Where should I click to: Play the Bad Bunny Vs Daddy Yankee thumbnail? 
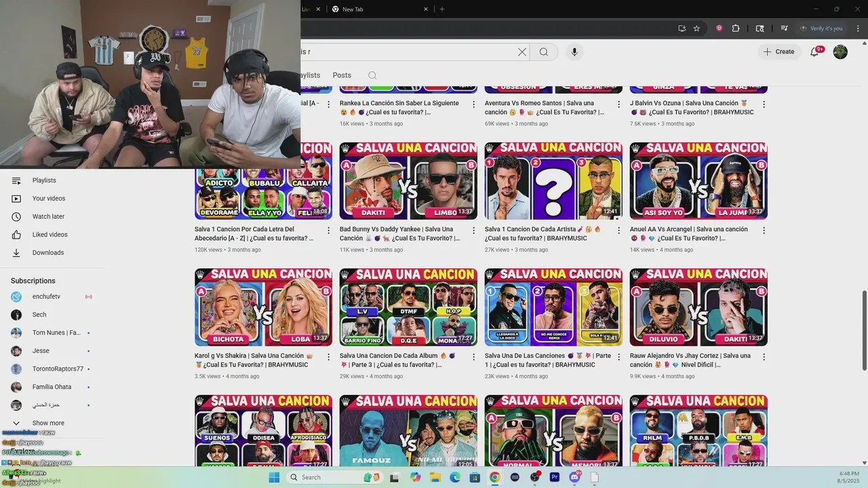pos(408,181)
